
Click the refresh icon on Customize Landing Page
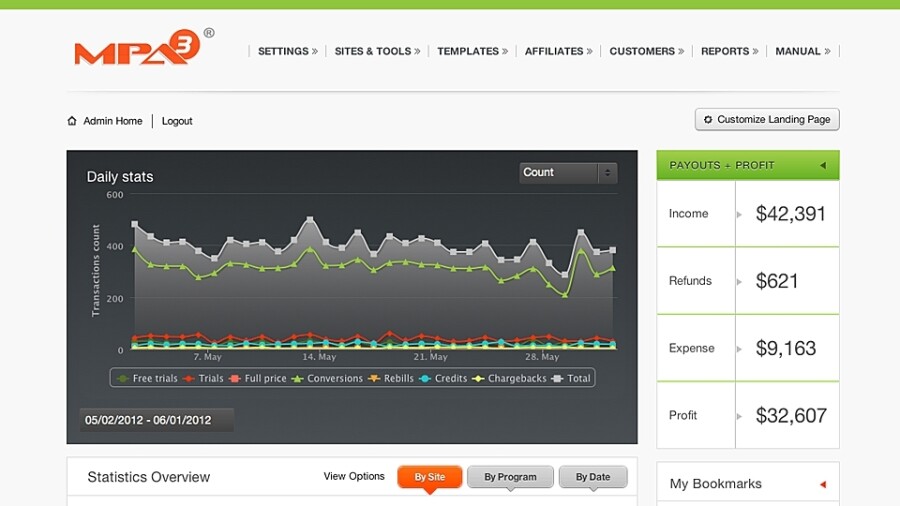point(708,120)
